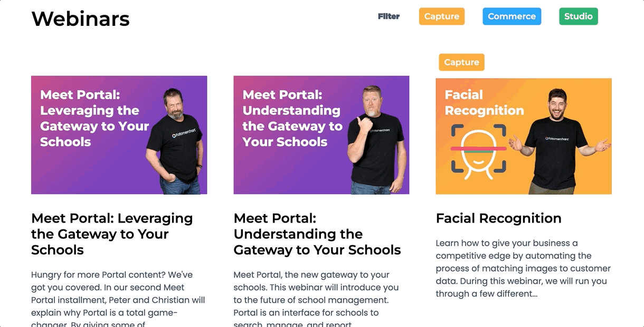Click the Facial Recognition description text
Screen dimensions: 644x327
point(523,268)
